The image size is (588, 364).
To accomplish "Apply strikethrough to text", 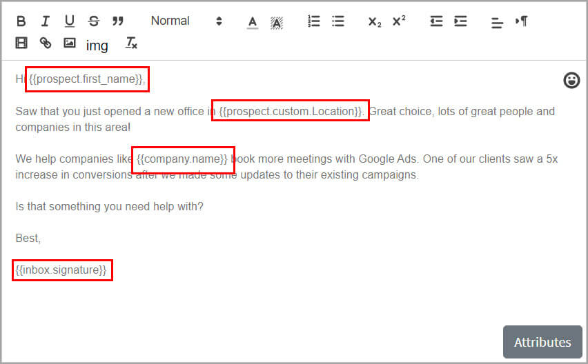I will coord(94,21).
